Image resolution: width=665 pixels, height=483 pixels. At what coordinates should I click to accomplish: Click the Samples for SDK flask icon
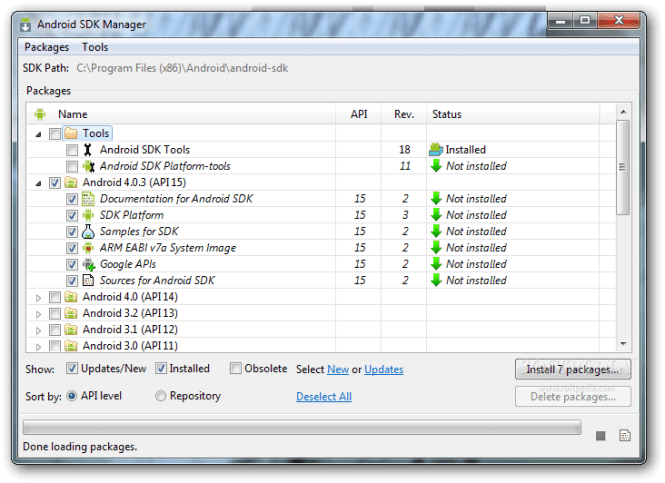click(88, 232)
